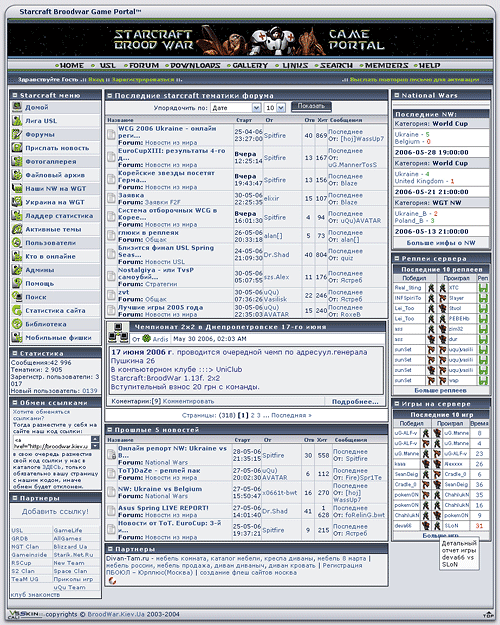The height and width of the screenshot is (625, 500).
Task: Click the Помощь sidebar icon
Action: point(17,283)
